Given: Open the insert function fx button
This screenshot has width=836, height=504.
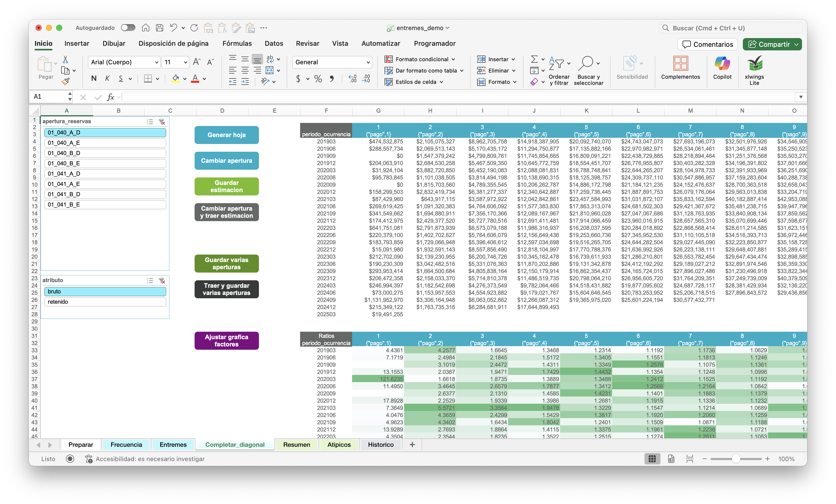Looking at the screenshot, I should (111, 98).
